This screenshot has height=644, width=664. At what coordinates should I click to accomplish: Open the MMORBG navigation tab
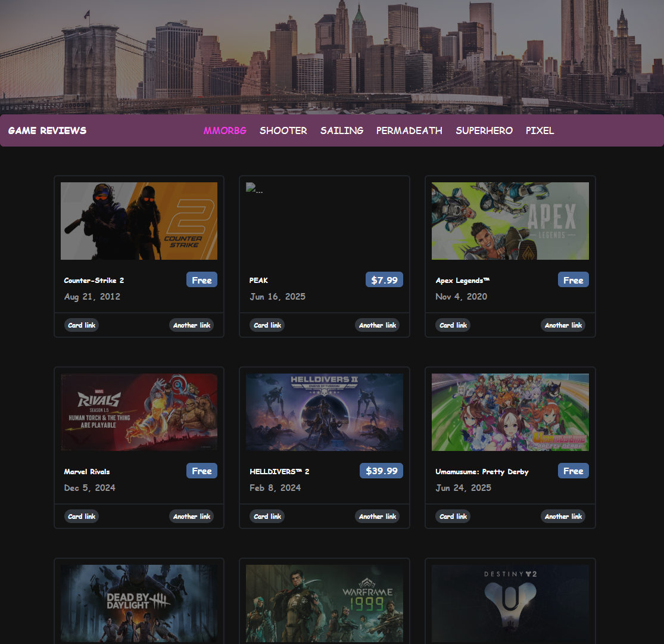click(225, 130)
